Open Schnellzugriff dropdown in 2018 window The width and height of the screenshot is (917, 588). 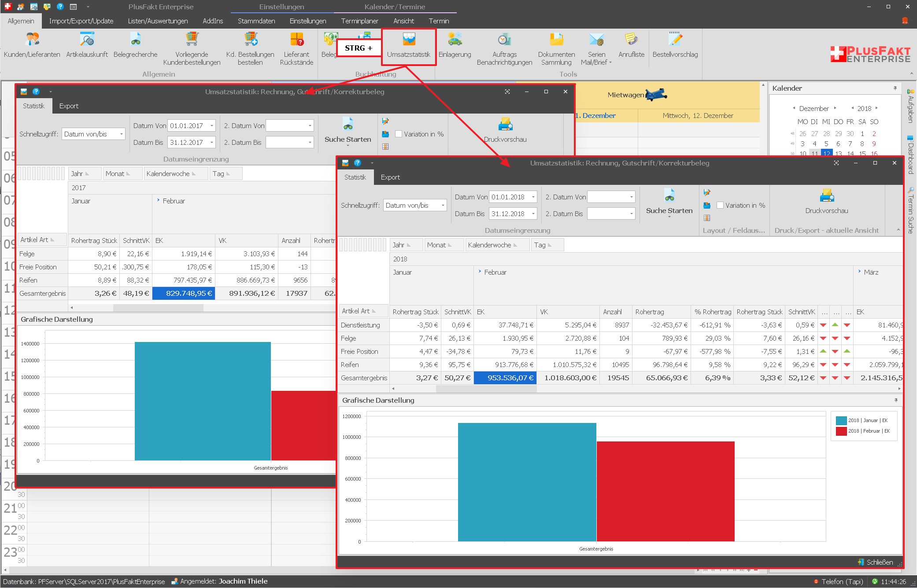tap(443, 206)
